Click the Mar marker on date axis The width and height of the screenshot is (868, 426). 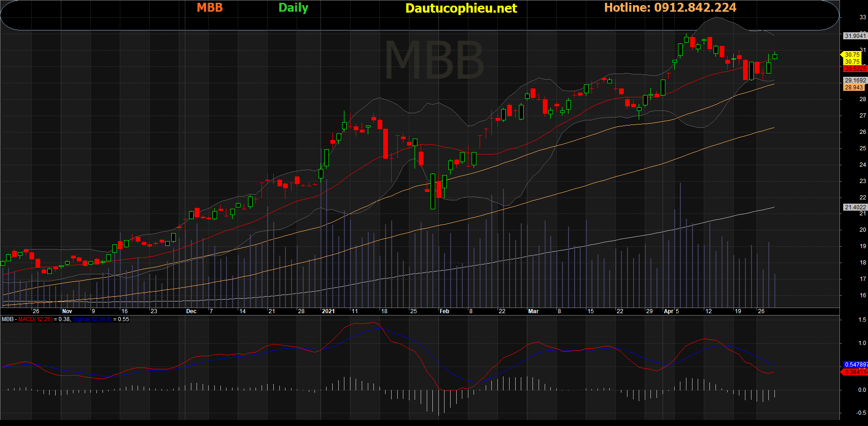[x=533, y=311]
